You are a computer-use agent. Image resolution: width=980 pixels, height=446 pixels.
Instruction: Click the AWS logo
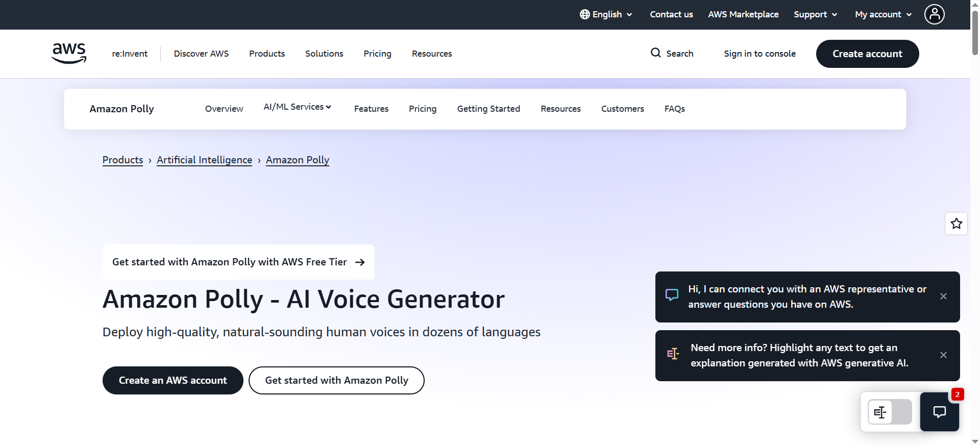pyautogui.click(x=69, y=53)
